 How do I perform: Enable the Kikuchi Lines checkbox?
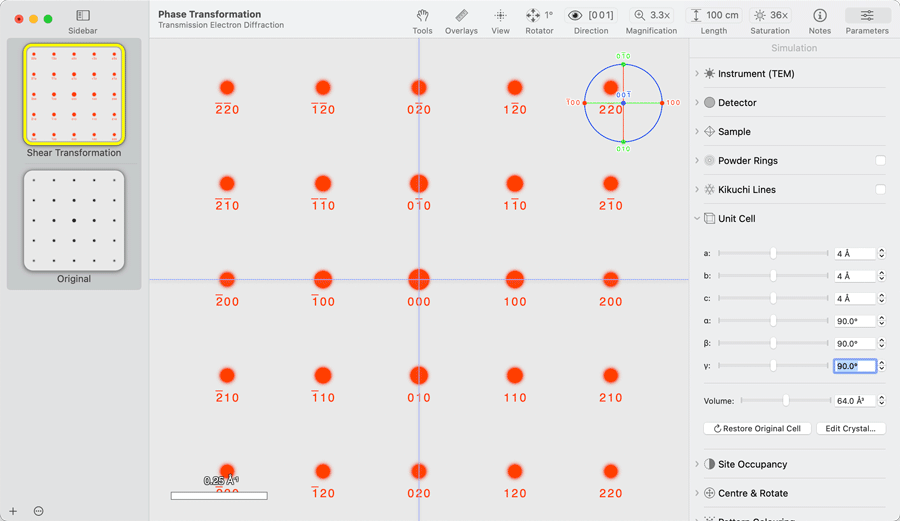[x=880, y=189]
